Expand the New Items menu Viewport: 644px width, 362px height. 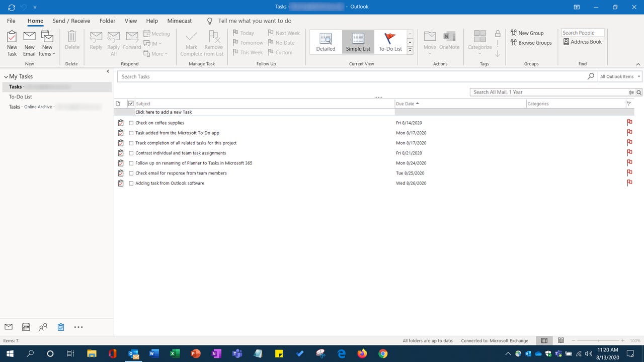pyautogui.click(x=47, y=42)
